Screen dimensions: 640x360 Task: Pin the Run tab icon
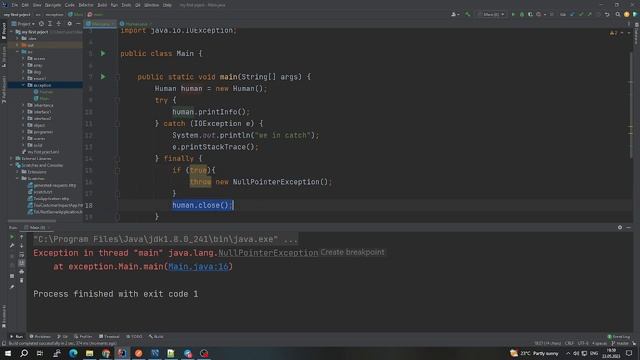(x=12, y=287)
